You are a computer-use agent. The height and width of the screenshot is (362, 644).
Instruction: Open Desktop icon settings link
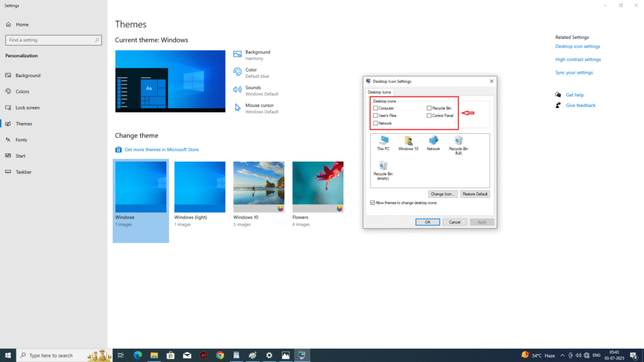[x=577, y=47]
